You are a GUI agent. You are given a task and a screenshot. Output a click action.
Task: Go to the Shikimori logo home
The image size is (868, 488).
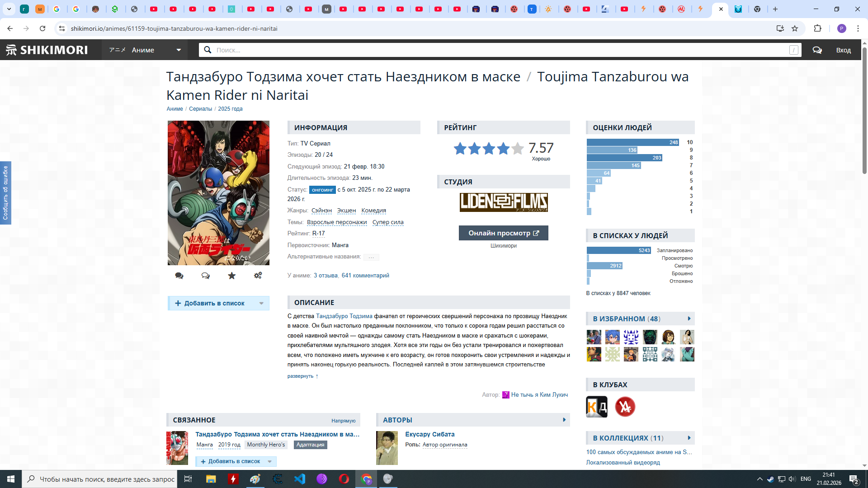click(47, 50)
